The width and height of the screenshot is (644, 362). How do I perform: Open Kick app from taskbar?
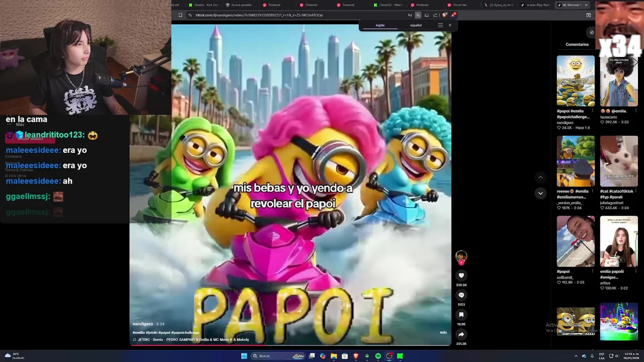click(400, 356)
